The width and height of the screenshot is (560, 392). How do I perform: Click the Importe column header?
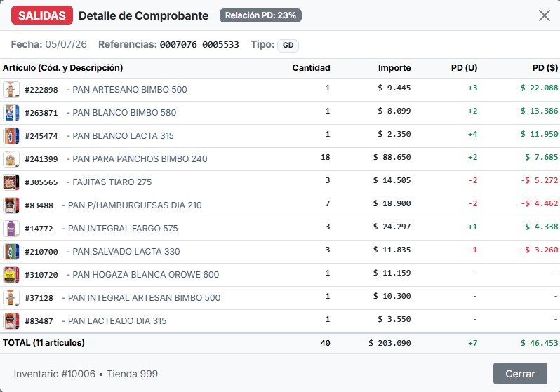(x=394, y=68)
